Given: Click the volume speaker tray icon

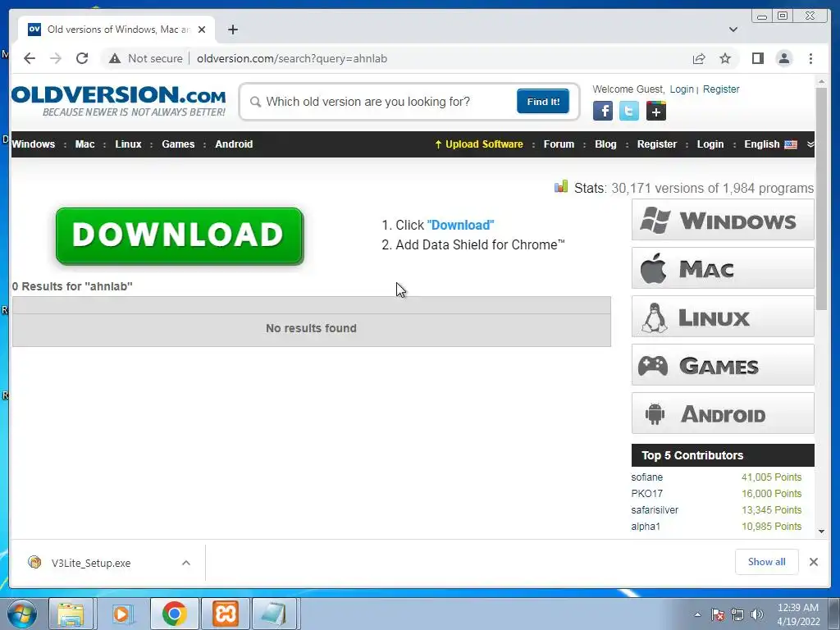Looking at the screenshot, I should pos(757,614).
